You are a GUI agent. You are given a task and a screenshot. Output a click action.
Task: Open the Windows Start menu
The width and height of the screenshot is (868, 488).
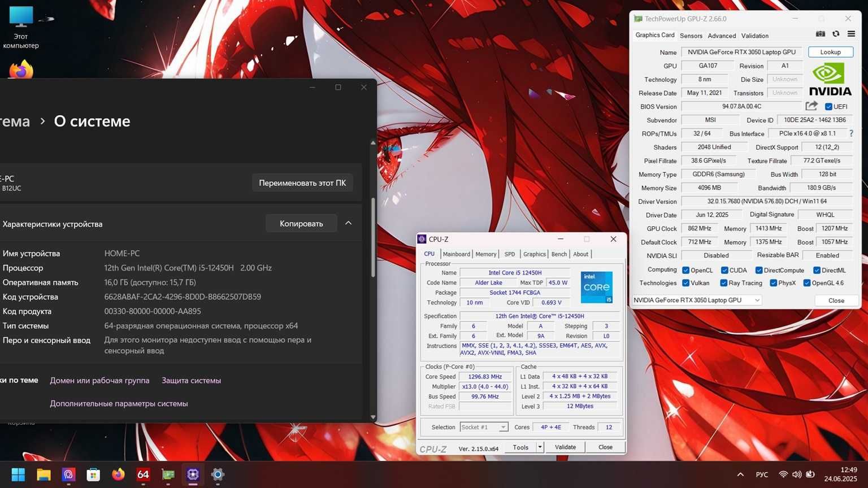coord(18,474)
